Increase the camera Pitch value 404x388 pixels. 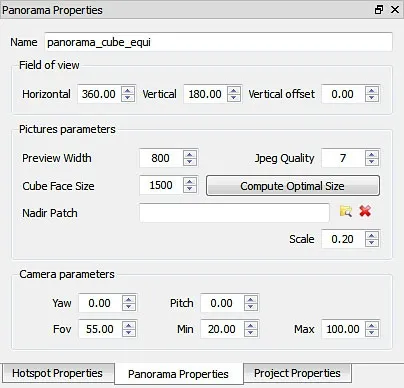click(251, 299)
